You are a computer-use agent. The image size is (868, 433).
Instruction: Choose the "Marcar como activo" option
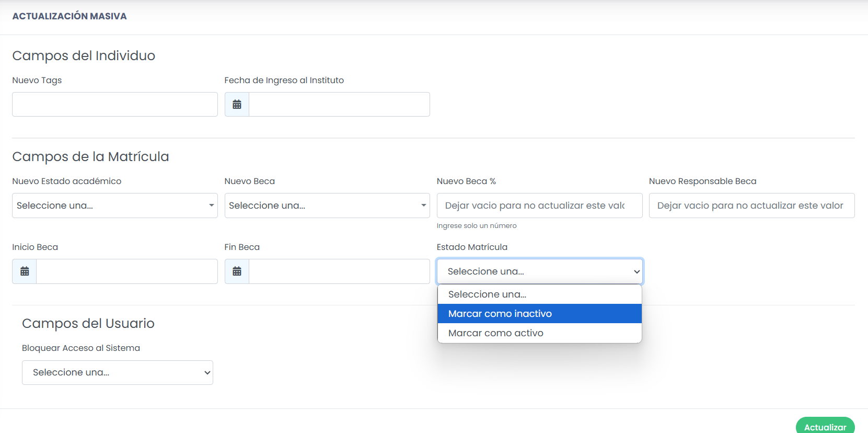coord(539,333)
